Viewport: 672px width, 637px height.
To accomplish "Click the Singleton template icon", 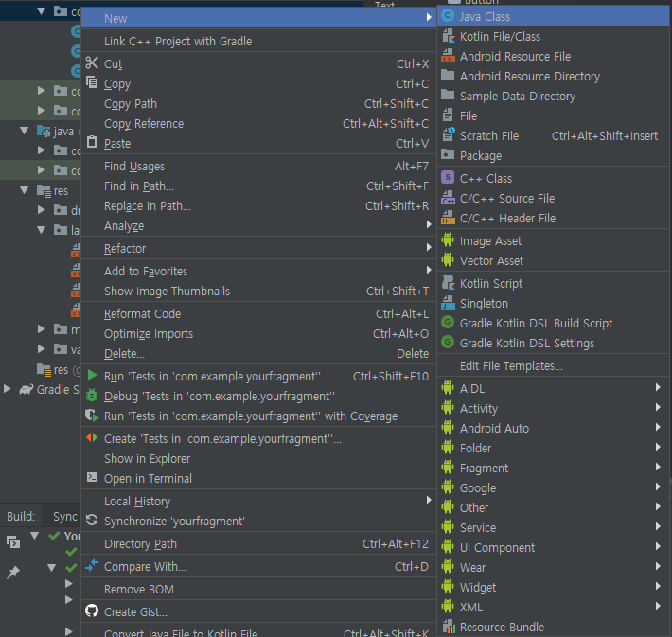I will pyautogui.click(x=448, y=303).
